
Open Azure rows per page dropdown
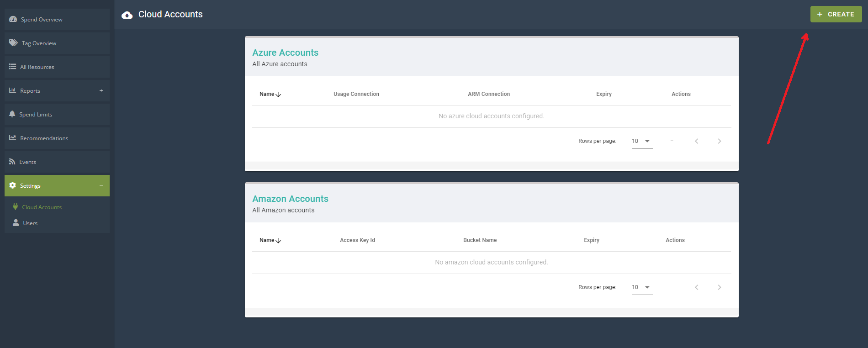(x=642, y=141)
